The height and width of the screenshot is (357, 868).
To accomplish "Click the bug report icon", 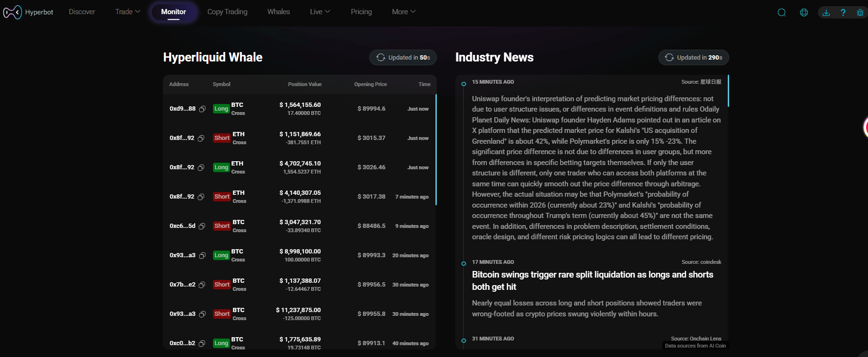I will (860, 12).
